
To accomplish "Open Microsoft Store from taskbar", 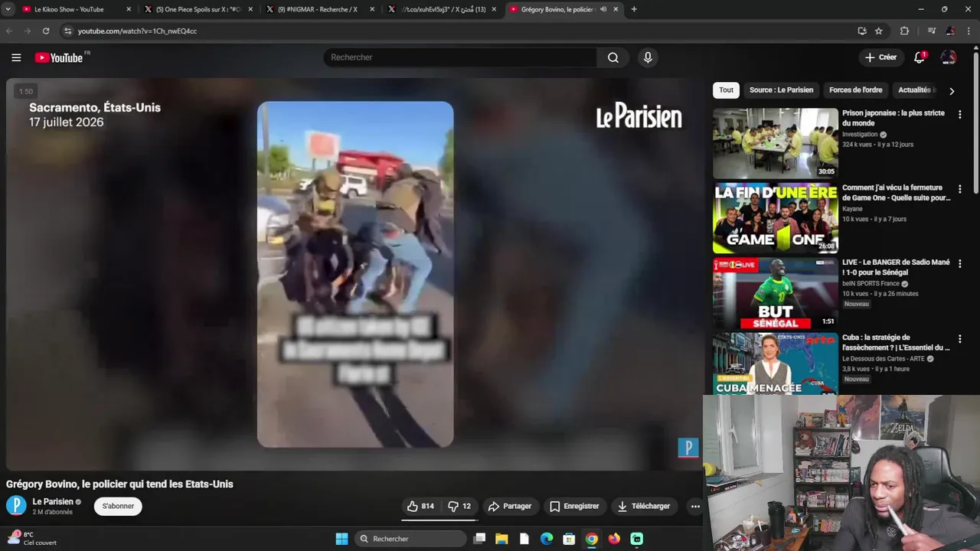I will (569, 539).
